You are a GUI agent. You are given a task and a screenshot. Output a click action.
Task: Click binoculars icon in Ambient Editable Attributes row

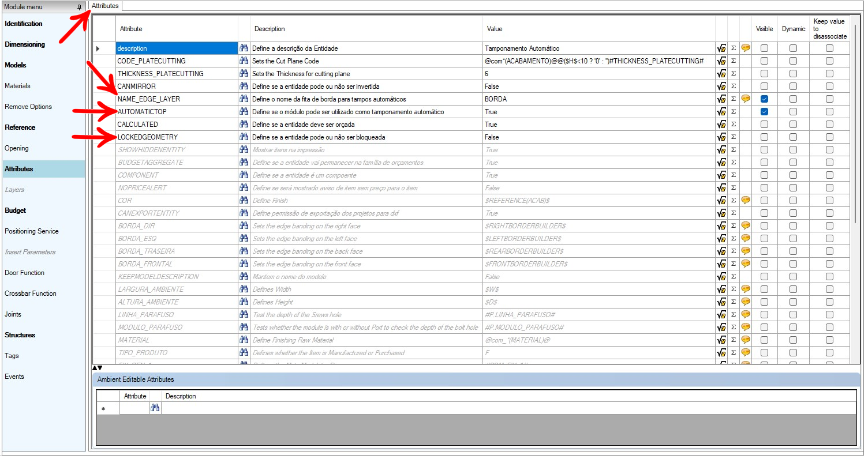pos(155,408)
